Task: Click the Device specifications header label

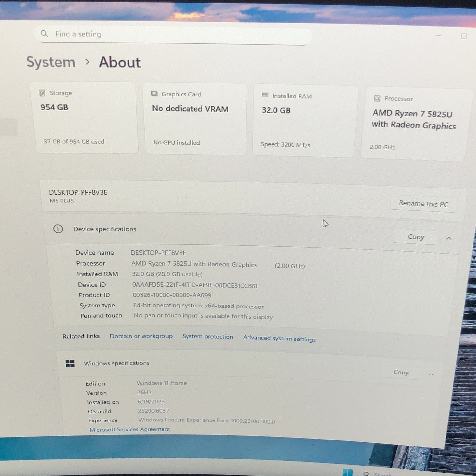Action: click(x=105, y=229)
